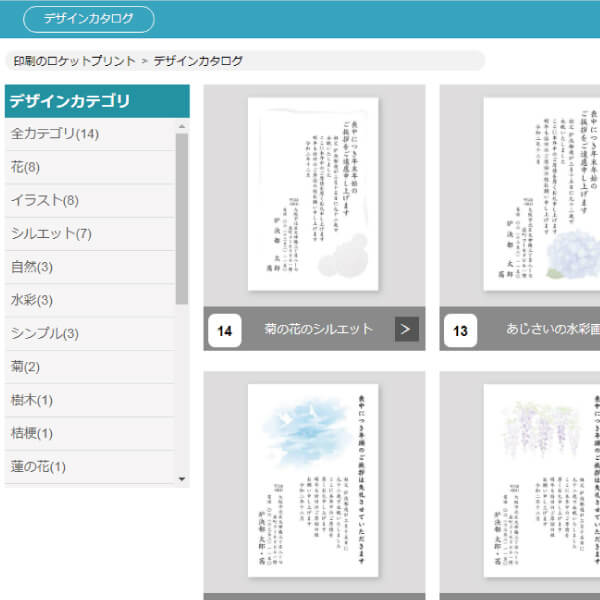Viewport: 600px width, 600px height.
Task: Select 自然(3) category
Action: tap(90, 267)
